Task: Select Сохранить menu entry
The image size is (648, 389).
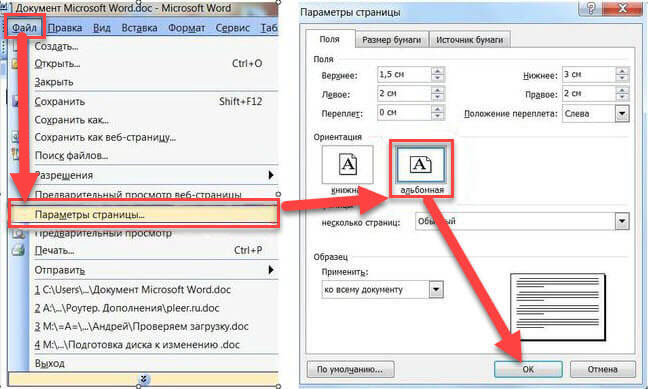Action: click(x=60, y=101)
